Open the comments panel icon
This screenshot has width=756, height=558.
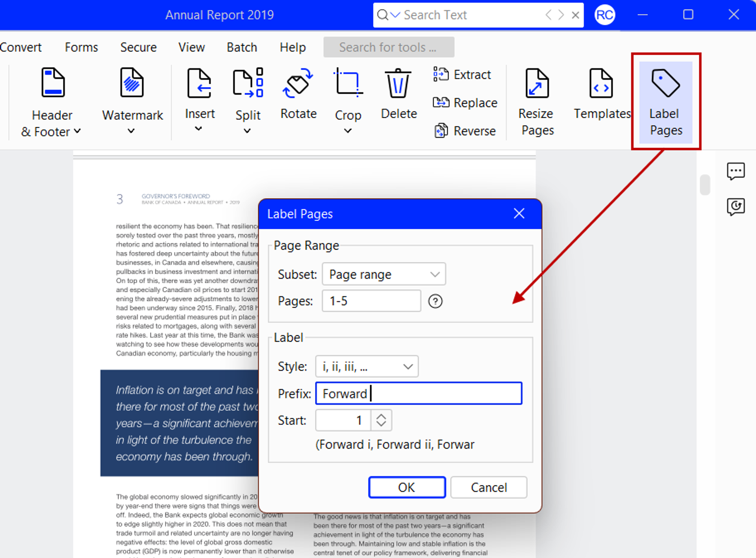[x=735, y=171]
